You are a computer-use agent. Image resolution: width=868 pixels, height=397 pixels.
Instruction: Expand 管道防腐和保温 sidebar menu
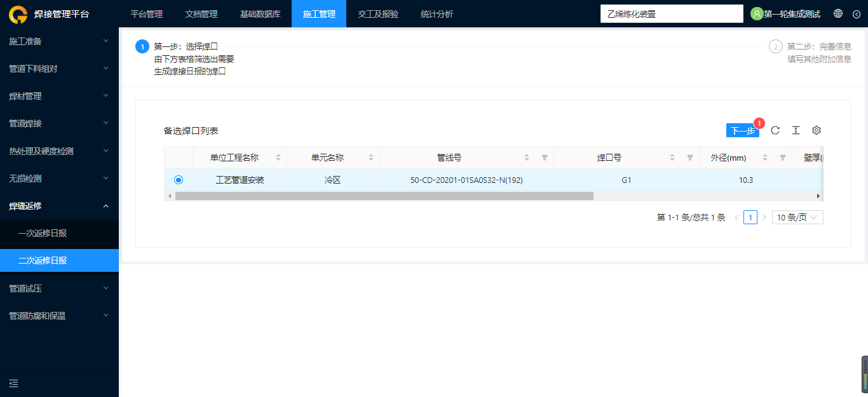(59, 316)
